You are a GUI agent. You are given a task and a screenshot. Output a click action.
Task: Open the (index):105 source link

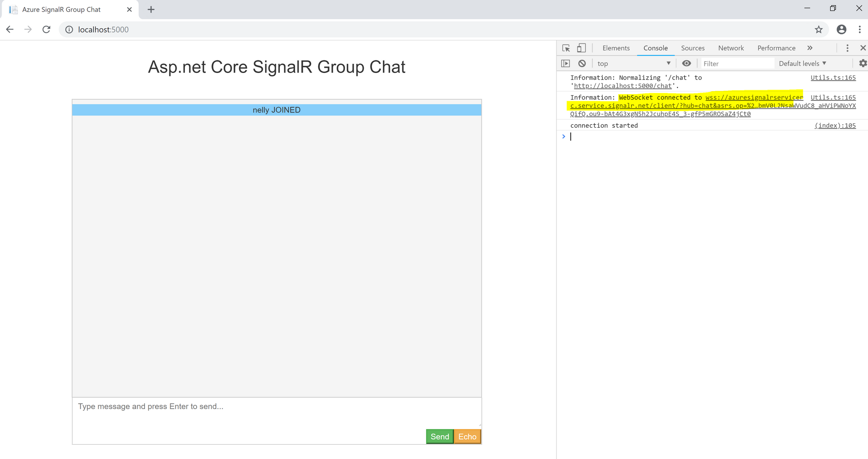(x=835, y=125)
